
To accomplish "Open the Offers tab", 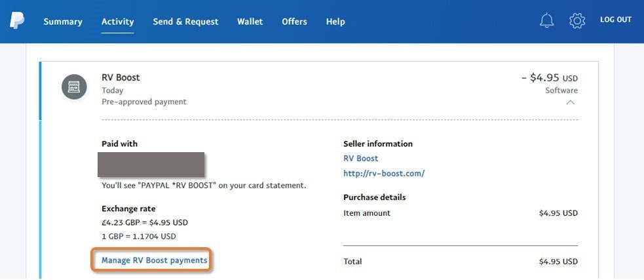I will pos(294,22).
